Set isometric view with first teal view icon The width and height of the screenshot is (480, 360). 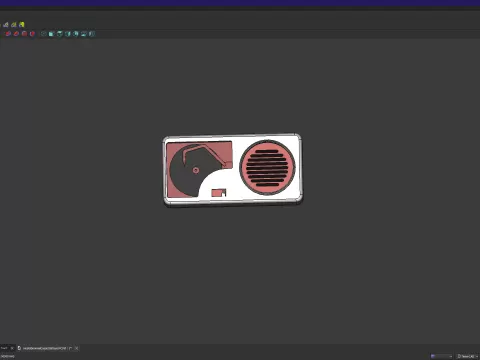(43, 34)
